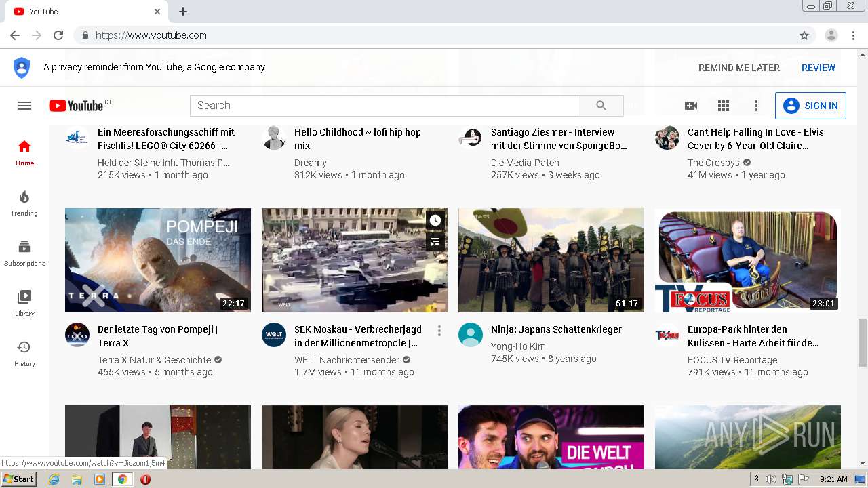The height and width of the screenshot is (488, 868).
Task: Click the WELT channel avatar
Action: click(274, 335)
